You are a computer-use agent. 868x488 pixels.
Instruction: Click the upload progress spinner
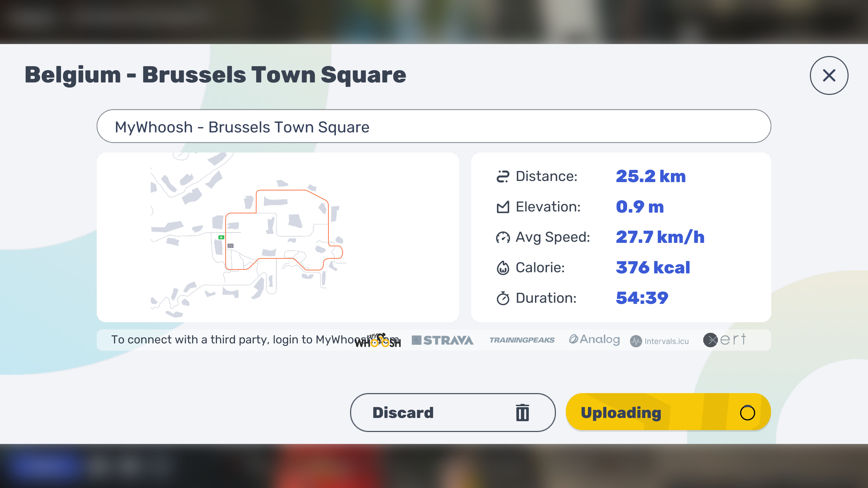[747, 413]
